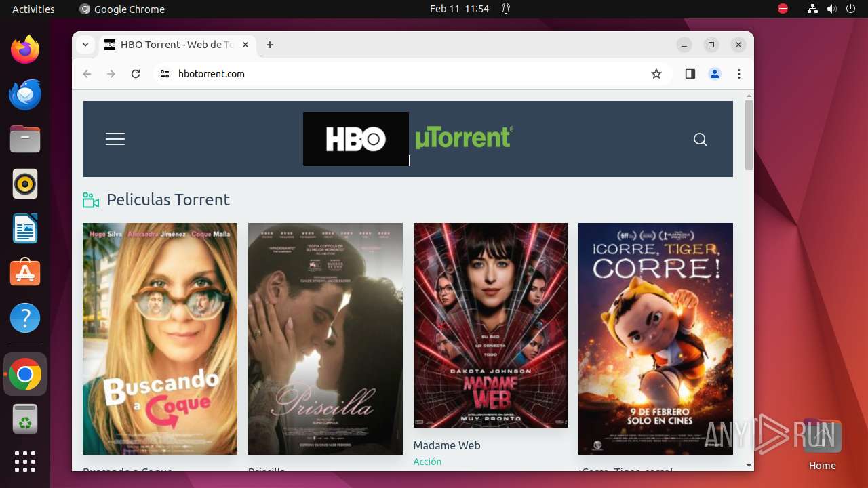This screenshot has width=868, height=488.
Task: Open Chrome profile avatar menu
Action: pyautogui.click(x=715, y=74)
